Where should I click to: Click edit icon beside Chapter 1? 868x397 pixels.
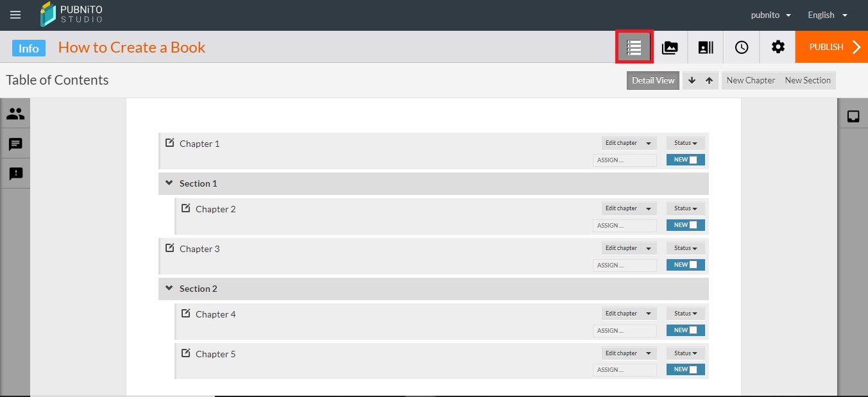(x=169, y=142)
